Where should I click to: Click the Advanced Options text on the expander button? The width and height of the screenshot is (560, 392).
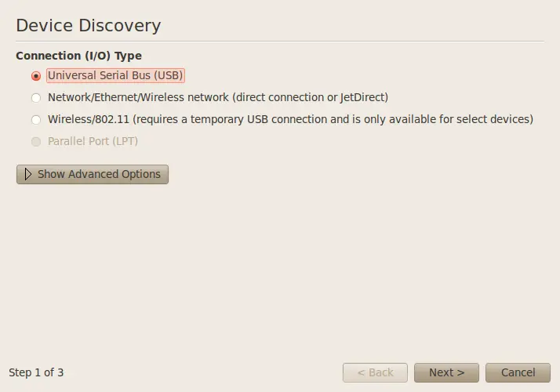click(x=115, y=174)
